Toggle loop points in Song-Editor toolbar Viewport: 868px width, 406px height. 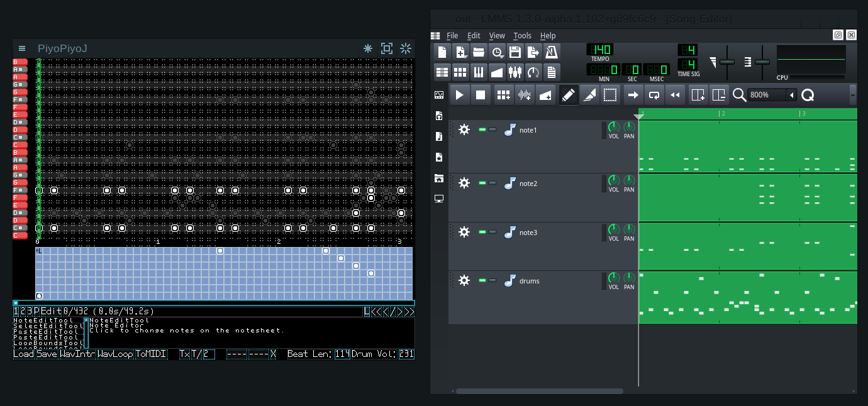654,95
